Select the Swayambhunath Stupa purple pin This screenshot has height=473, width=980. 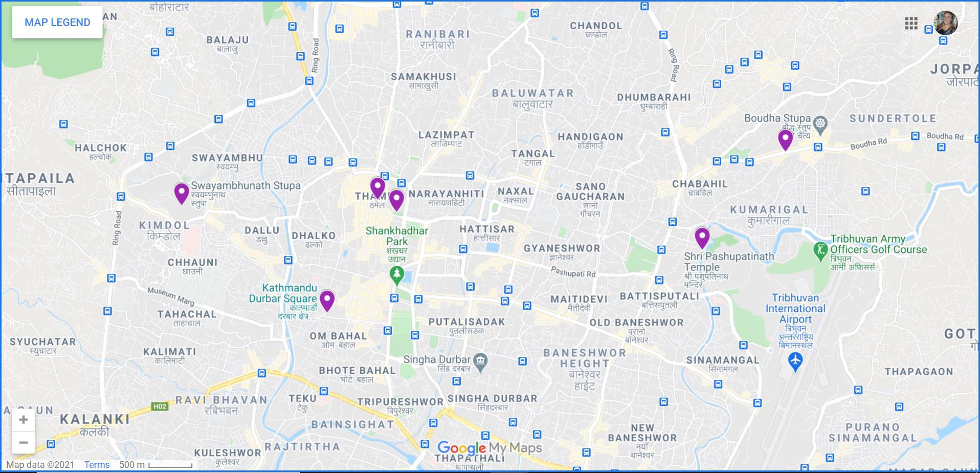(182, 194)
